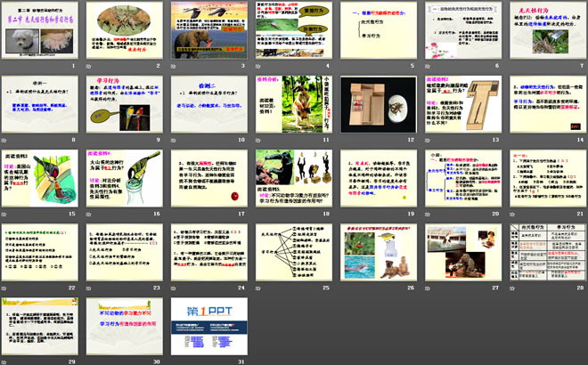Click the animation star icon under slide 27

(x=428, y=288)
